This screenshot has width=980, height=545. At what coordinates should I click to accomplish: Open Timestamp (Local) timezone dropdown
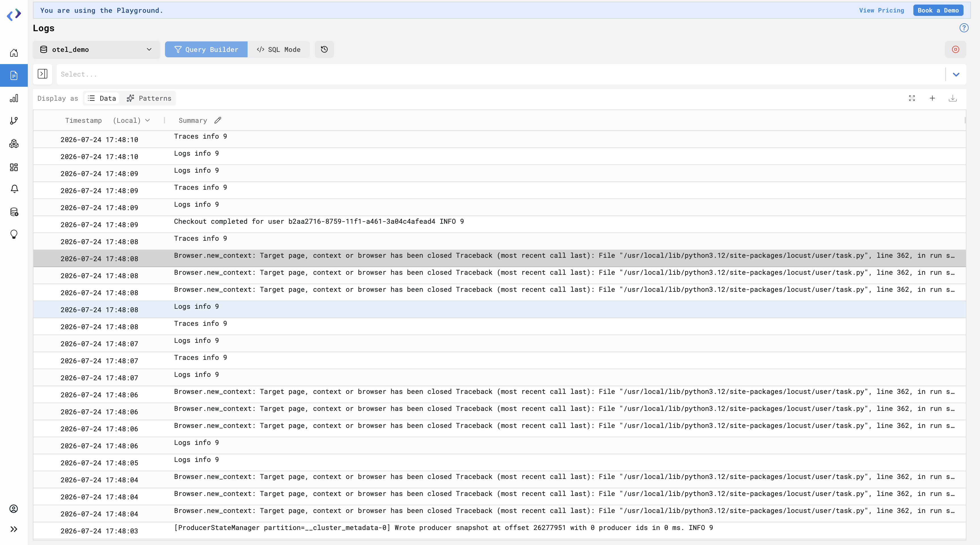[131, 120]
